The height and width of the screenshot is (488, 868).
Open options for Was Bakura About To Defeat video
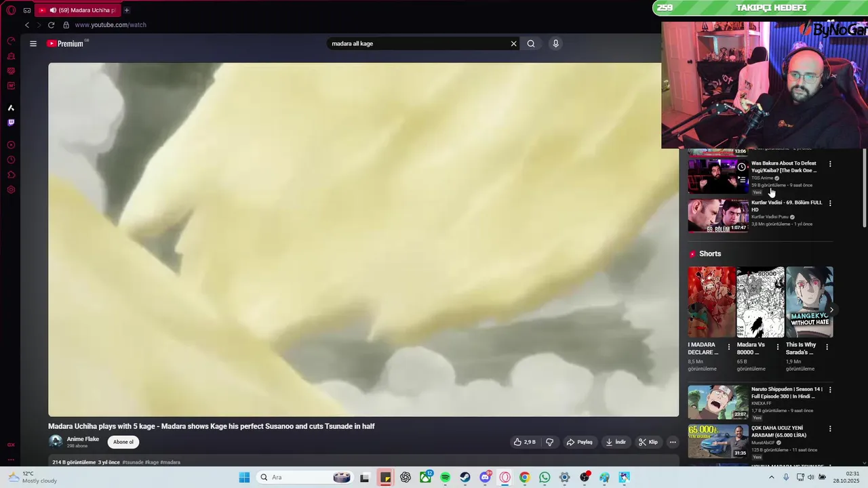(x=830, y=164)
